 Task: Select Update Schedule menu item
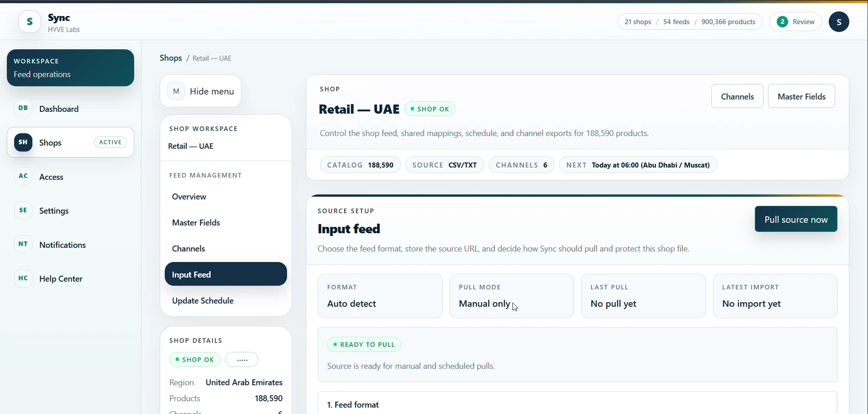point(225,301)
